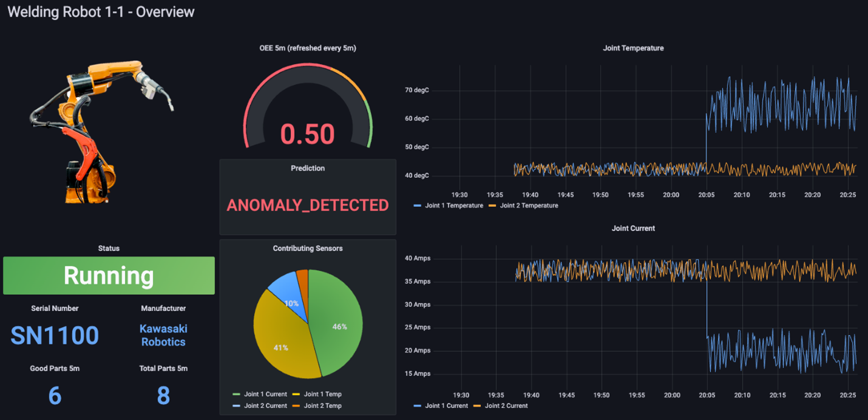The height and width of the screenshot is (420, 868).
Task: Expand the OEE 5m panel title menu
Action: pyautogui.click(x=307, y=48)
